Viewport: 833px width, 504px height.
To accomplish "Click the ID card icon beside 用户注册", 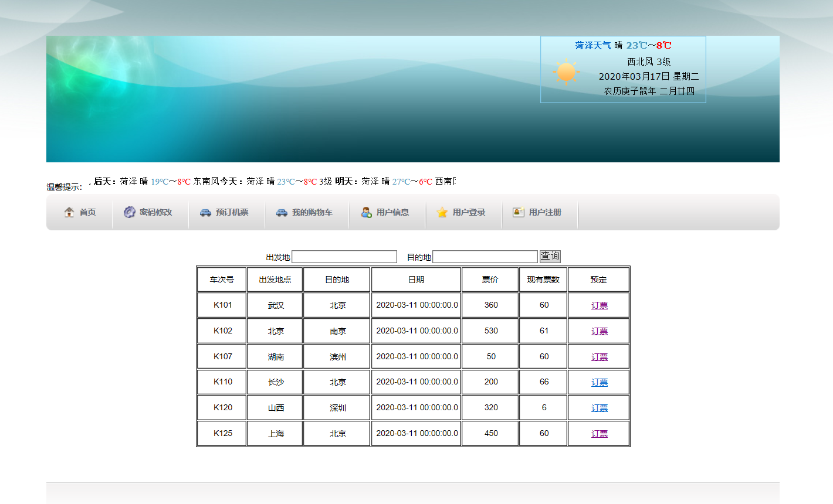I will [519, 212].
